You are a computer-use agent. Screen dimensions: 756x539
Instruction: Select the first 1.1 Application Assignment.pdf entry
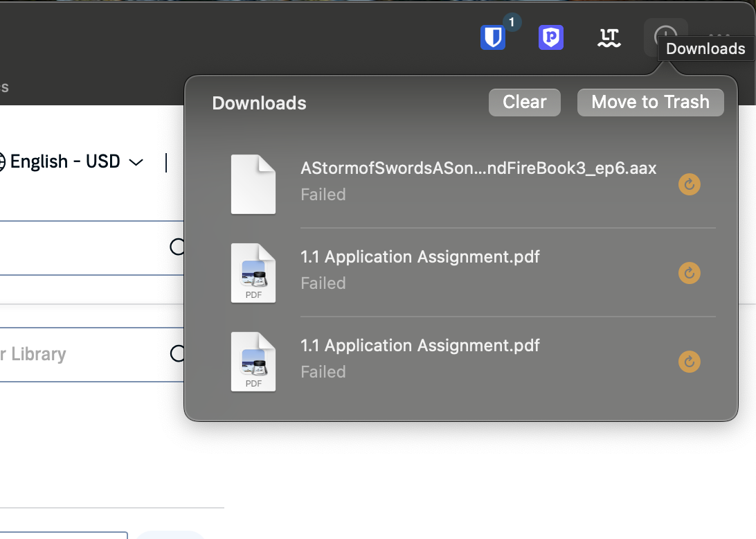pyautogui.click(x=420, y=257)
